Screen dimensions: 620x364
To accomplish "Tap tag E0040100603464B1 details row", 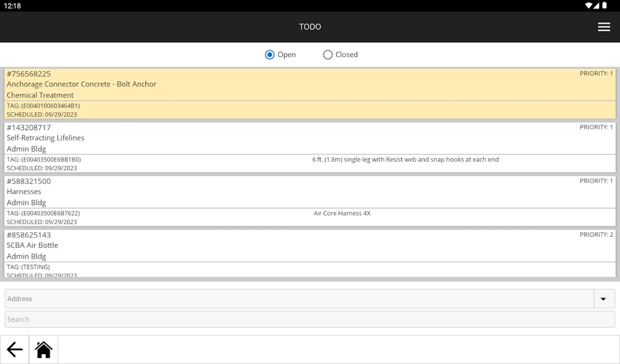I will click(x=43, y=106).
